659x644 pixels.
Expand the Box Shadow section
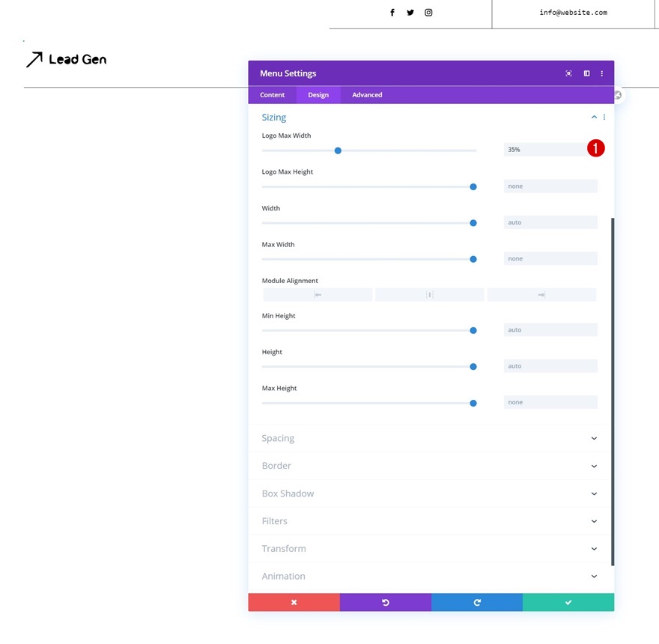tap(594, 493)
